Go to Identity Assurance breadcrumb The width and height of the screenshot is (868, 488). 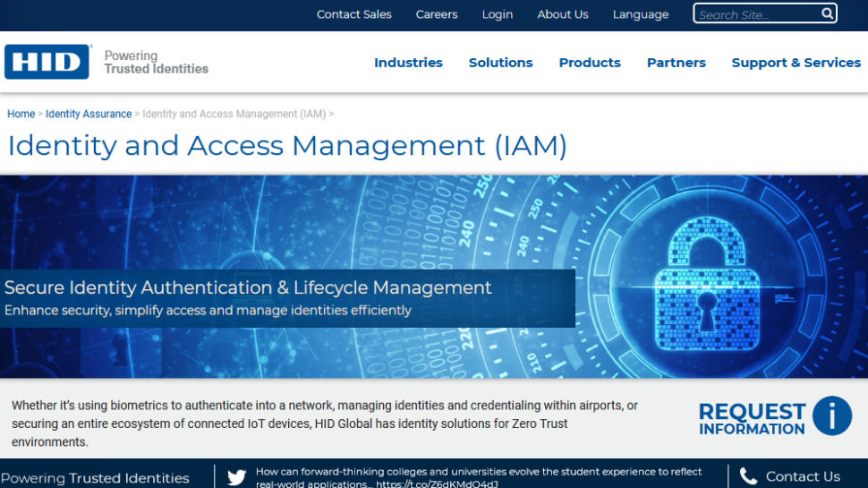coord(89,114)
